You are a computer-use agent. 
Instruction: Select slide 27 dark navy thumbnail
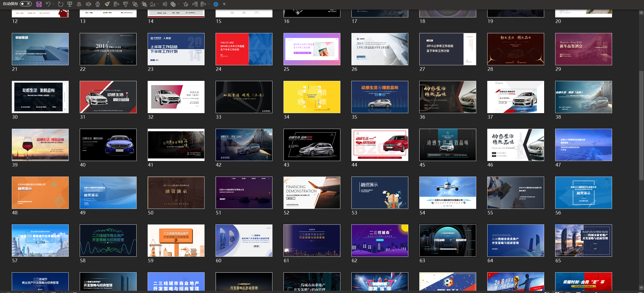(x=448, y=49)
